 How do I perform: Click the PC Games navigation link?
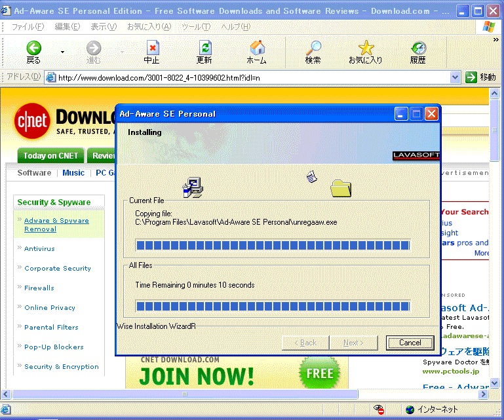click(x=106, y=173)
